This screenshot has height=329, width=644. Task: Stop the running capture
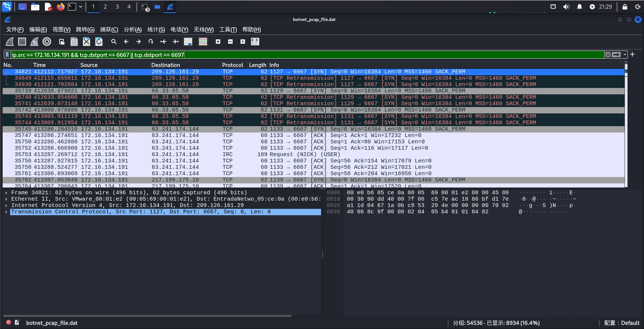point(22,42)
